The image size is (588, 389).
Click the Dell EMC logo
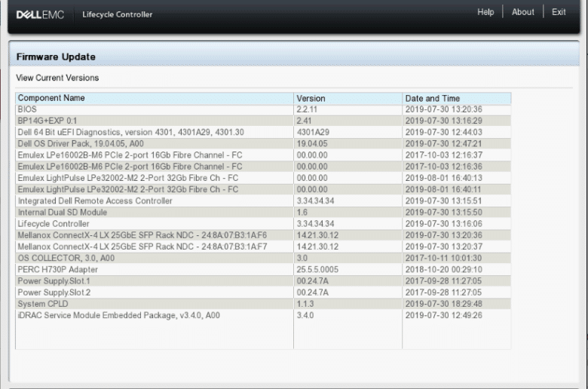click(x=40, y=14)
